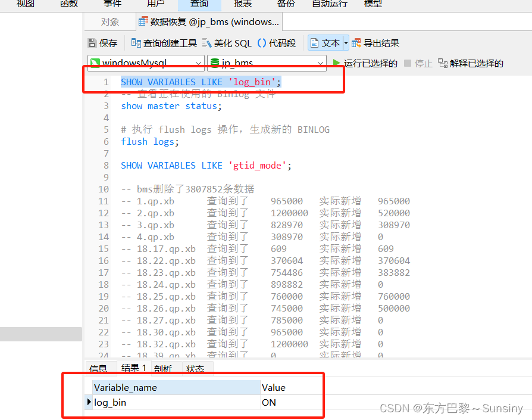532x420 pixels.
Task: Click the Stop (停止) button
Action: [x=418, y=64]
